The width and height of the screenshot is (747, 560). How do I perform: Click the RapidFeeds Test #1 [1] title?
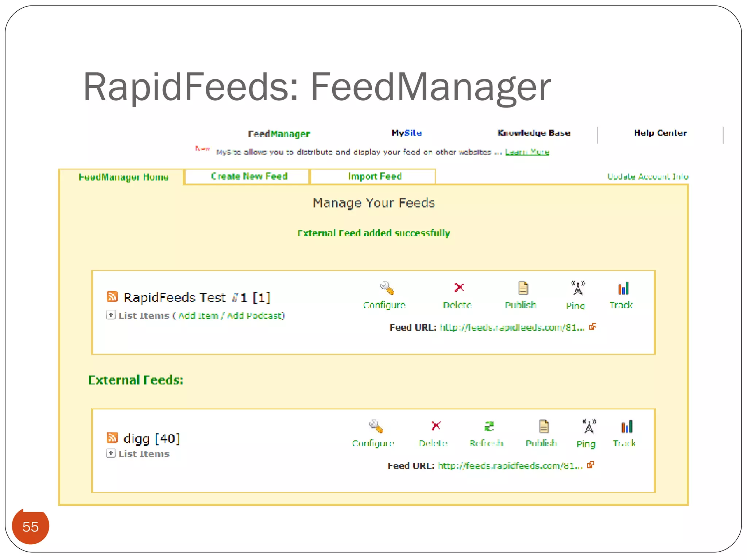[197, 297]
